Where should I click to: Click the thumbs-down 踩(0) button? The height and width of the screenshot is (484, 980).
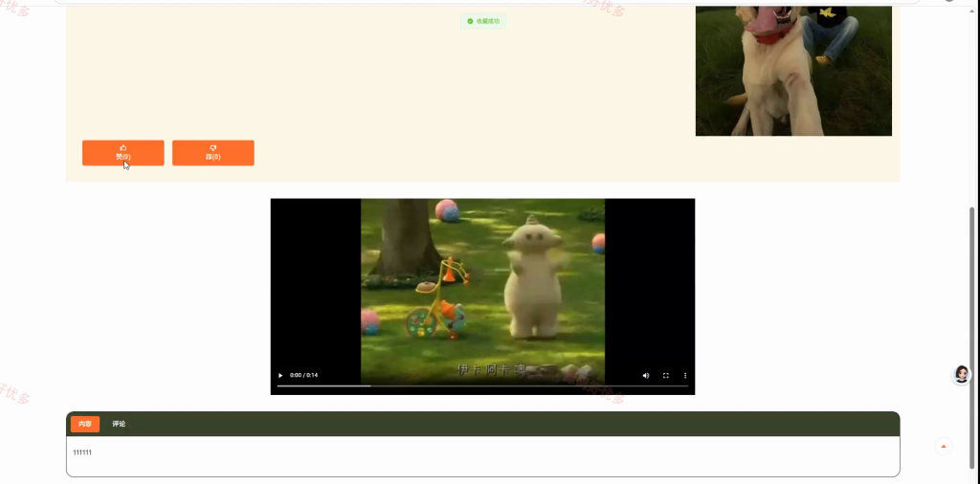tap(213, 153)
